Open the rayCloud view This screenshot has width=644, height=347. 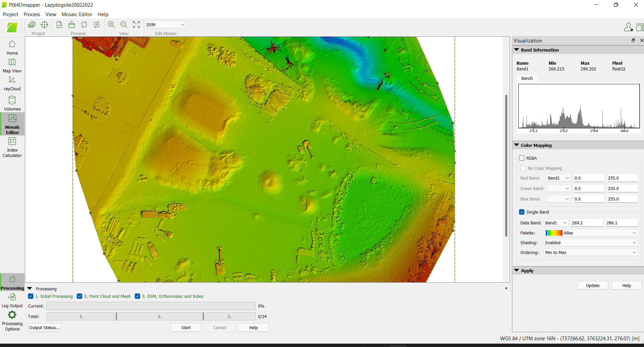tap(12, 83)
